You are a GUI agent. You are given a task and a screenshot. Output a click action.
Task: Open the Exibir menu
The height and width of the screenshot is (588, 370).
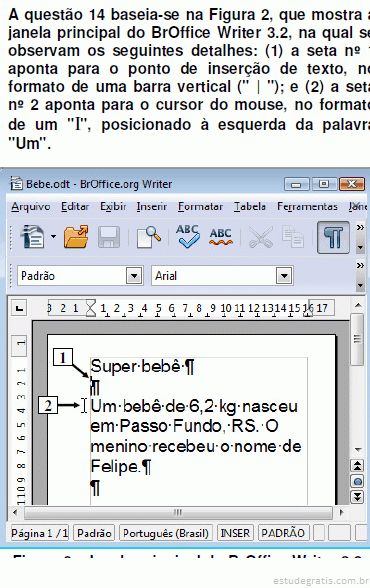coord(113,207)
